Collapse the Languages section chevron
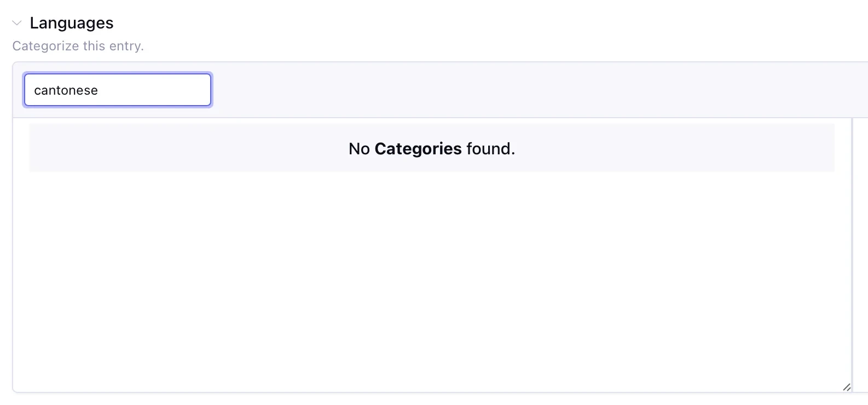 (17, 23)
